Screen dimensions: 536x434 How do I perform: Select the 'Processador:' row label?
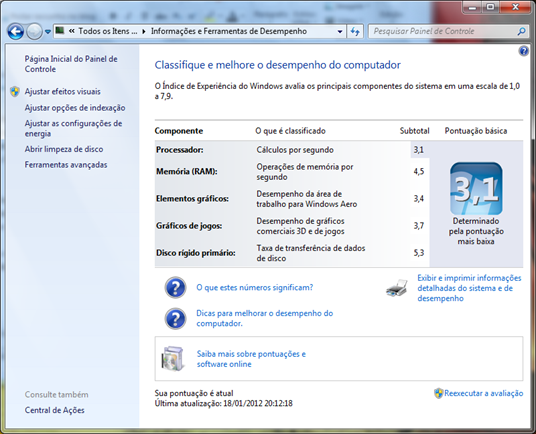click(x=180, y=150)
